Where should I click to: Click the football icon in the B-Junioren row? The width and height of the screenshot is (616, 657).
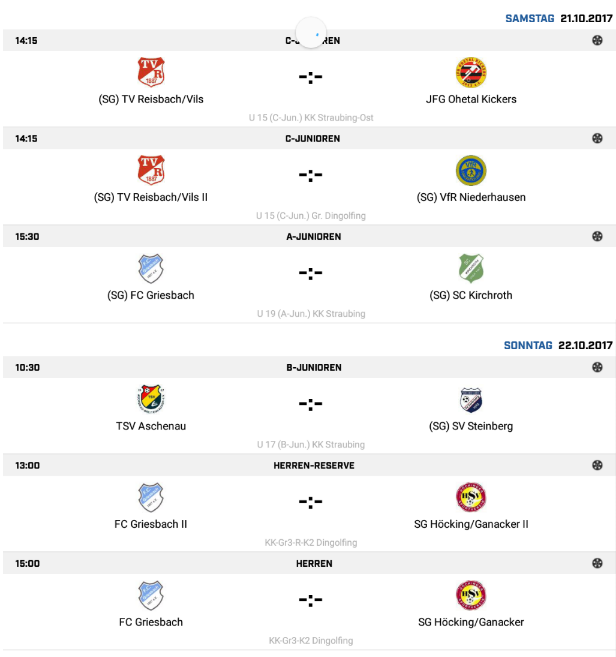(598, 367)
